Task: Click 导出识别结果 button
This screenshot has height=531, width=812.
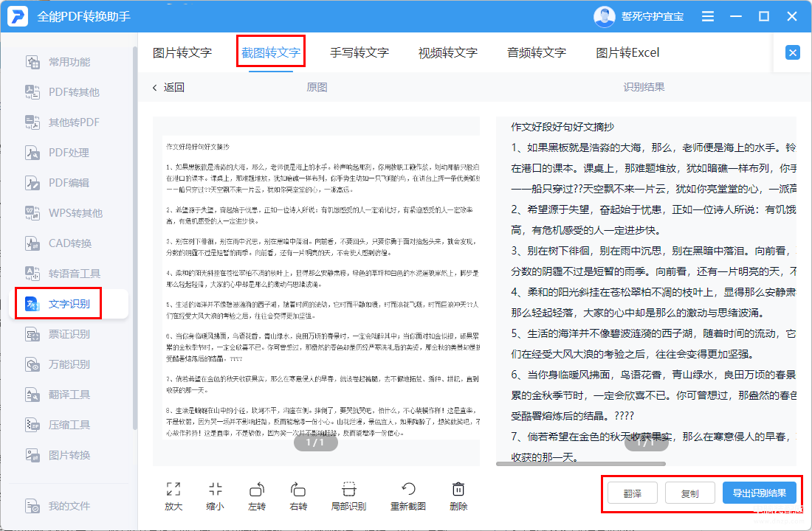Action: [x=759, y=493]
